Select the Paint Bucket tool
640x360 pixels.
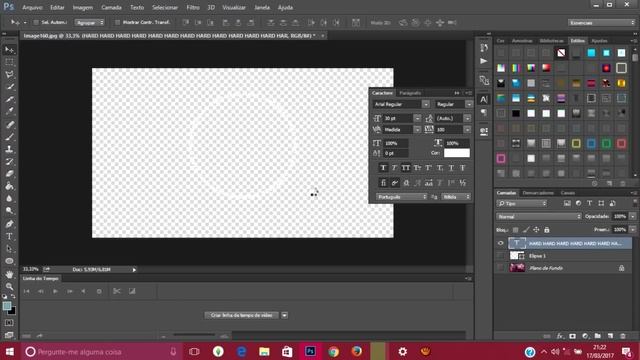click(9, 186)
